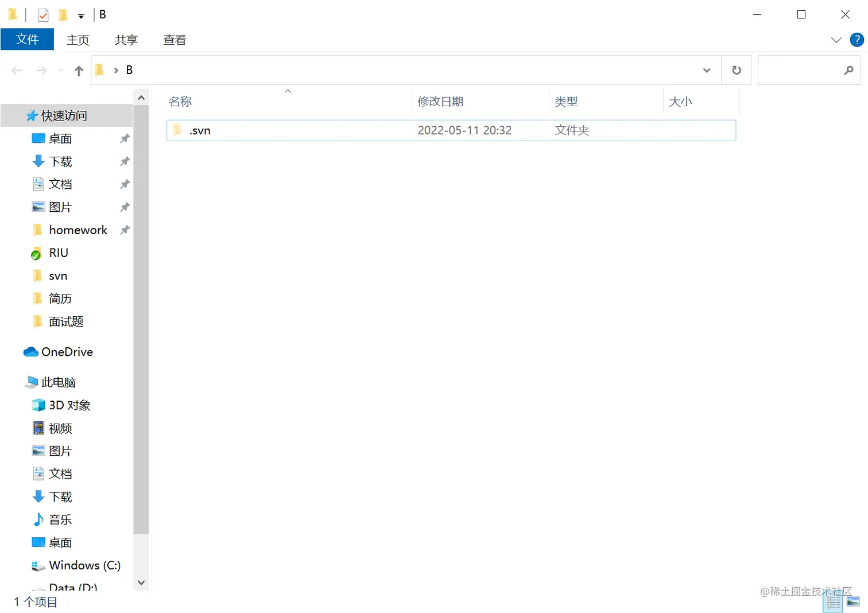The image size is (868, 613).
Task: Open pinned 图片 under quick access
Action: 60,207
